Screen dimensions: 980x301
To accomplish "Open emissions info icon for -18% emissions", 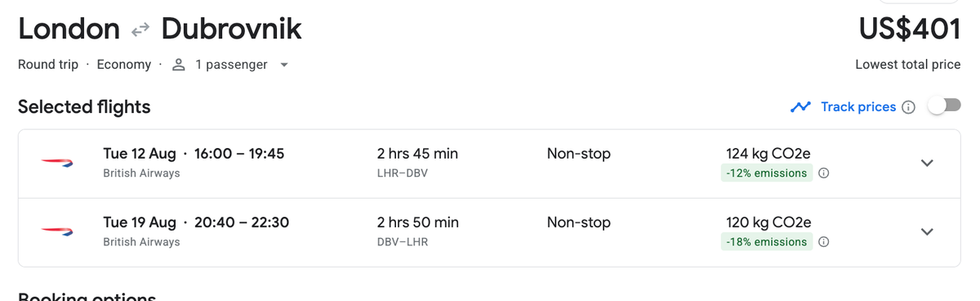I will [824, 242].
